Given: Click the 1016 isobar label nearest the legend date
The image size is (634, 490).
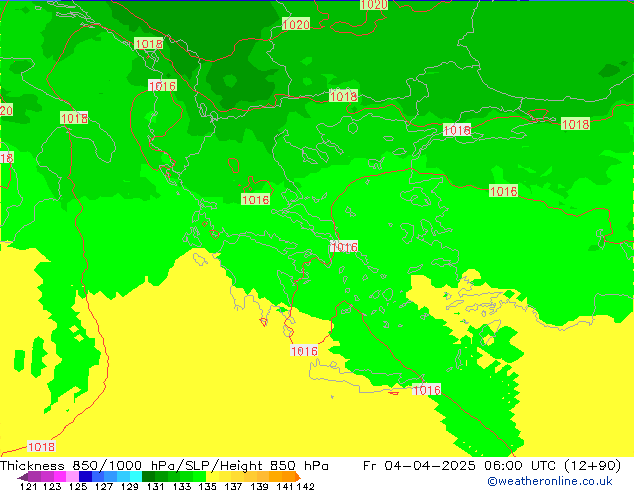Looking at the screenshot, I should point(427,390).
